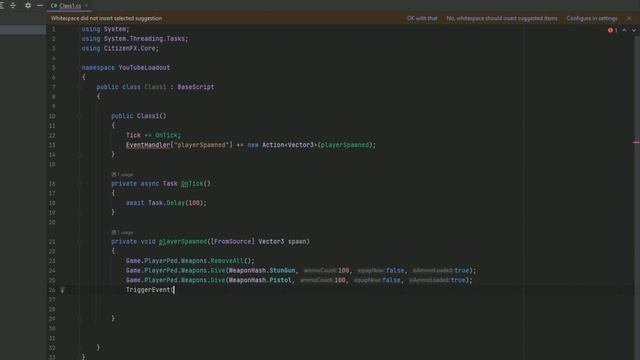Click the "playerSpawned" string on line 13
The width and height of the screenshot is (640, 360).
tap(201, 145)
